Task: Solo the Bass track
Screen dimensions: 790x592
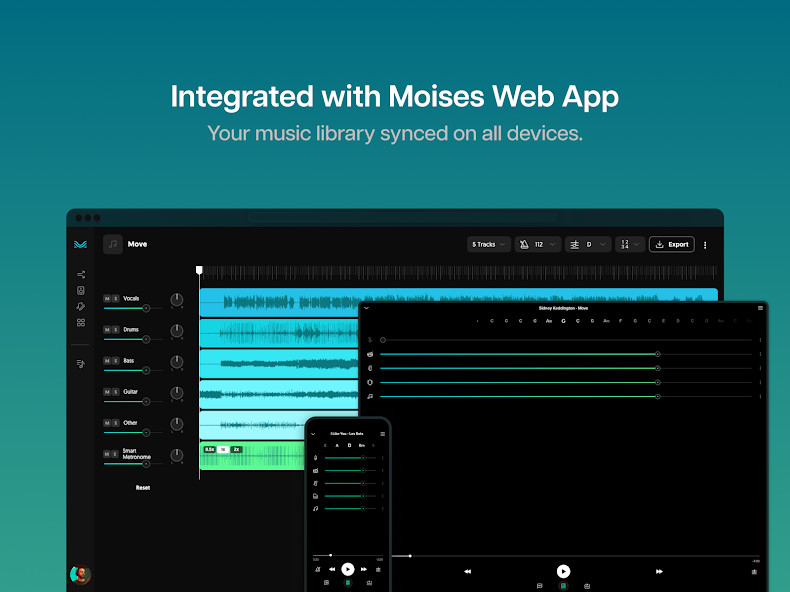Action: [x=115, y=361]
